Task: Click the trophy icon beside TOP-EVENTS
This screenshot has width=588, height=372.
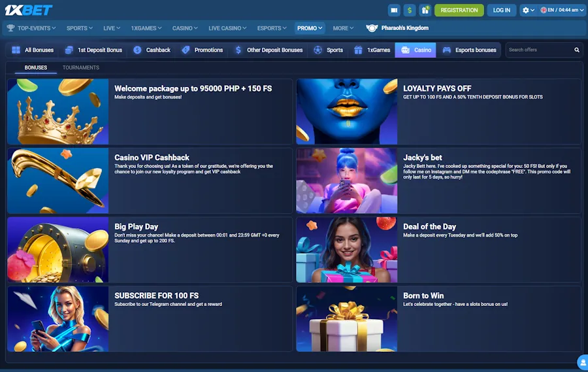Action: (x=10, y=28)
